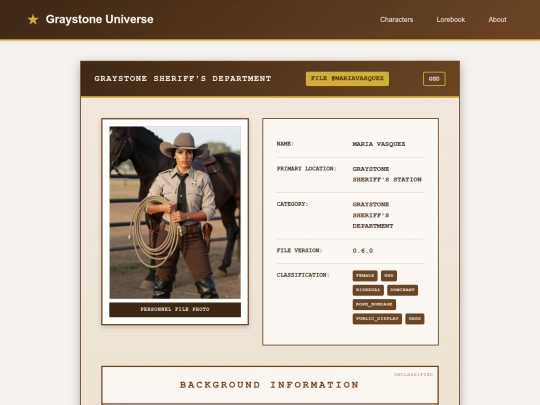Click 'GRAYSTONE SHERIFF'S STATION' location value
The width and height of the screenshot is (540, 405).
tap(387, 174)
